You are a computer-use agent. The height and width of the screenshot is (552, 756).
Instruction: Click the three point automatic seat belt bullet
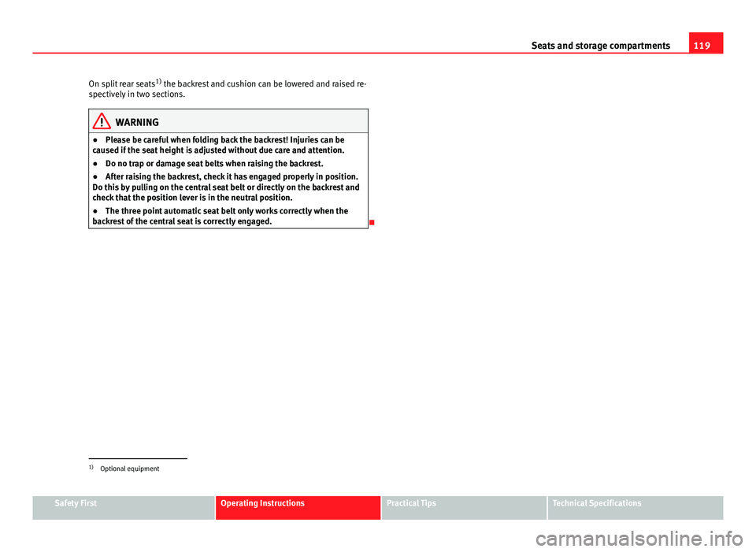click(x=220, y=216)
